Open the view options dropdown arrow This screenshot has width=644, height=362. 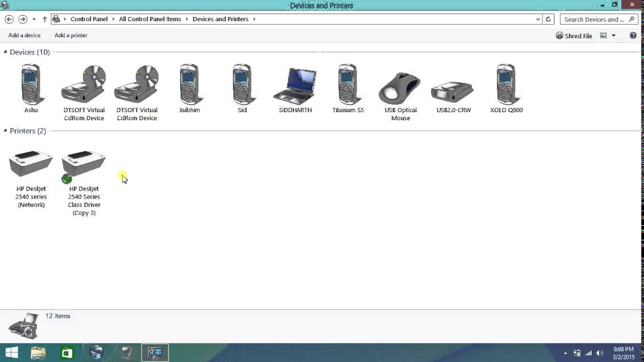(613, 36)
